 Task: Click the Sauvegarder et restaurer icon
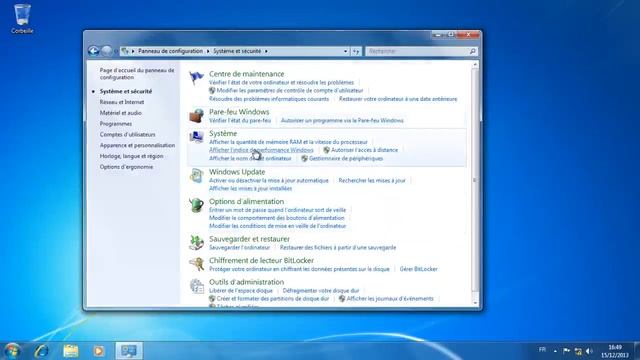[x=196, y=243]
